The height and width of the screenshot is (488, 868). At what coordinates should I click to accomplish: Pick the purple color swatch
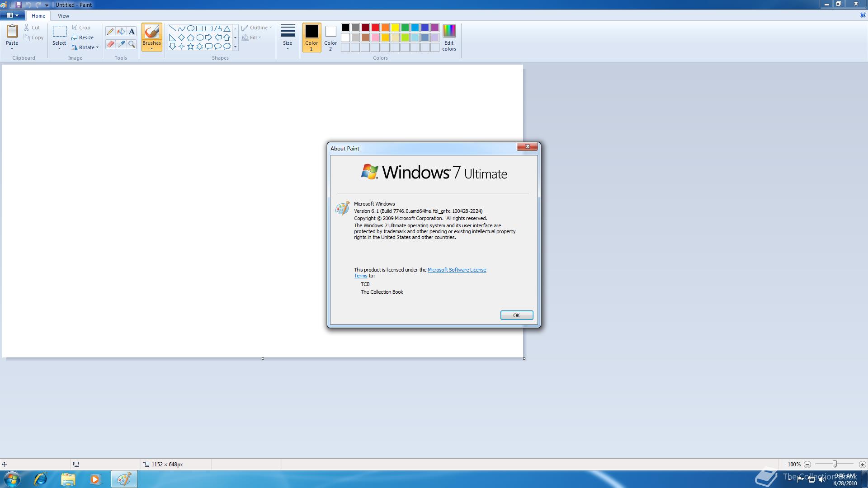coord(435,28)
